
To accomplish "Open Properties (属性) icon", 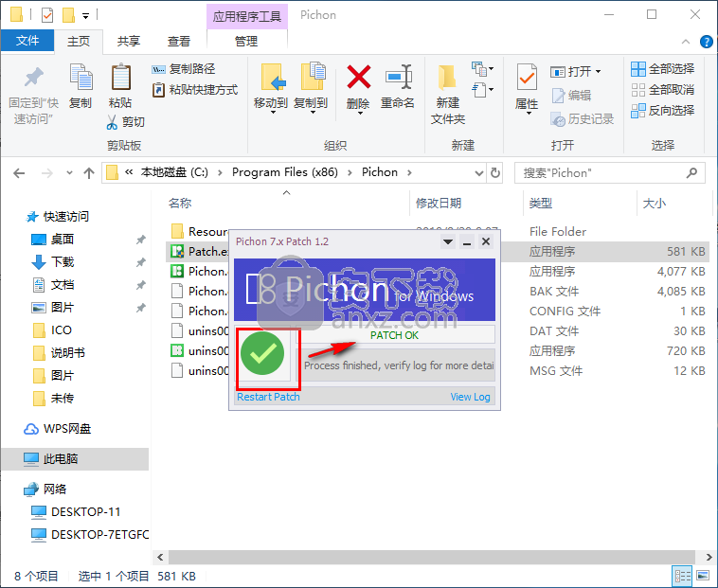I will (527, 77).
